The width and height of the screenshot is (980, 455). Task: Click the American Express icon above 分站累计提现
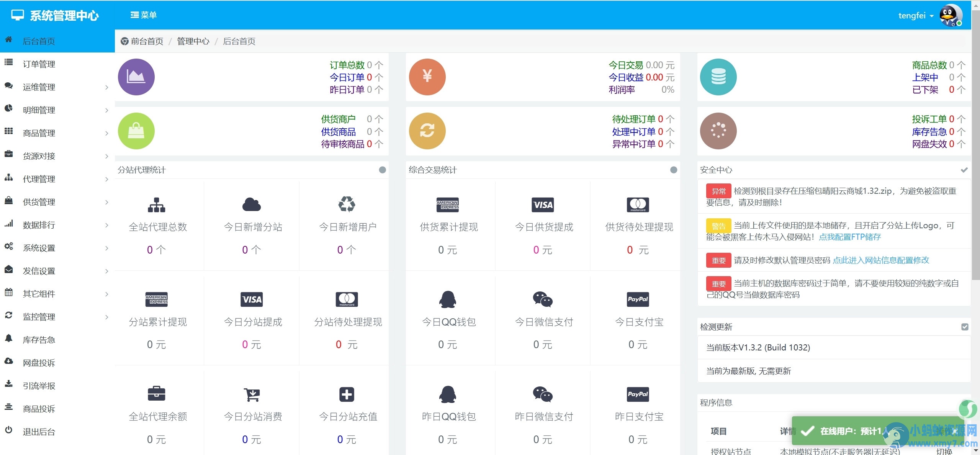pos(156,300)
